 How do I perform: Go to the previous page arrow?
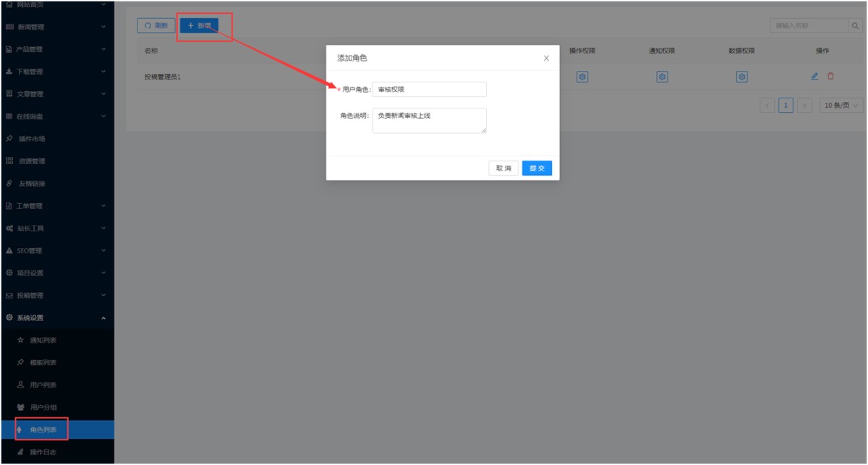point(767,106)
